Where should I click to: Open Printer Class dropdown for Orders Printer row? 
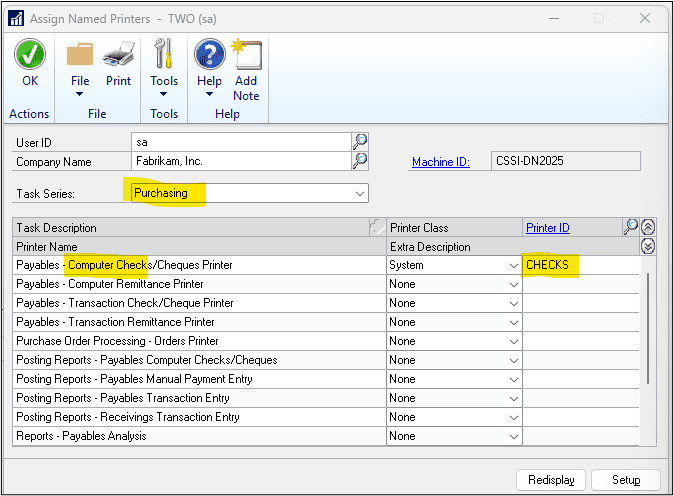tap(512, 341)
